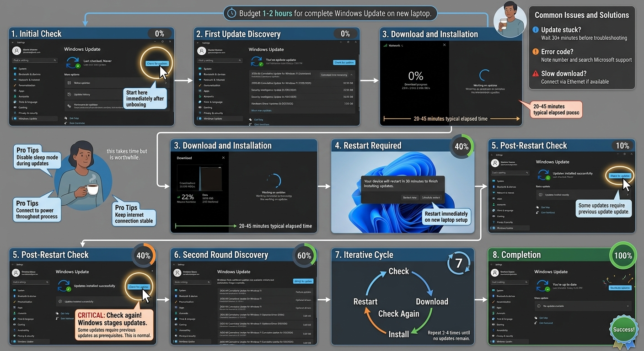Click user avatar in First Update Discovery panel
644x351 pixels.
[x=202, y=51]
